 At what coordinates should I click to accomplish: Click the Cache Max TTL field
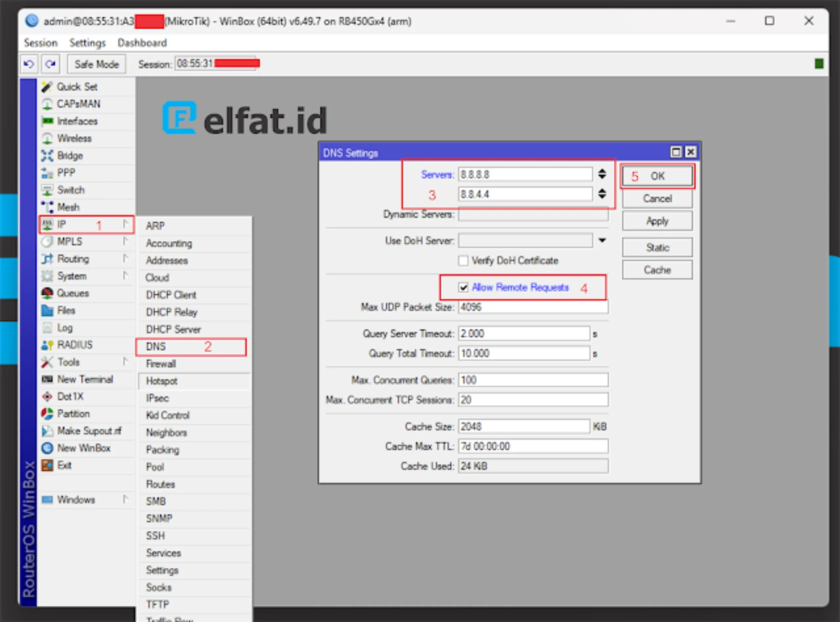pos(533,446)
